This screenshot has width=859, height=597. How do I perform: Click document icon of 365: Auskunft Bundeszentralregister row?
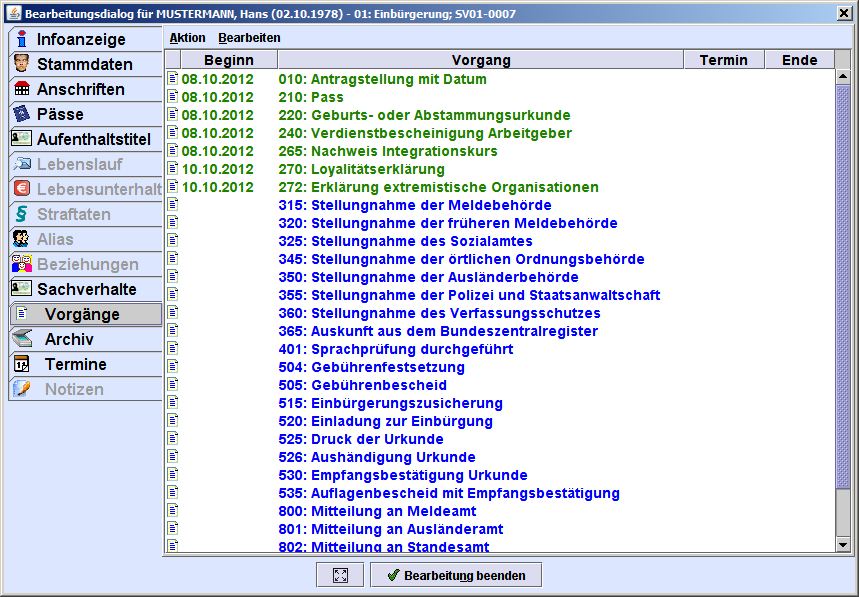[x=173, y=330]
